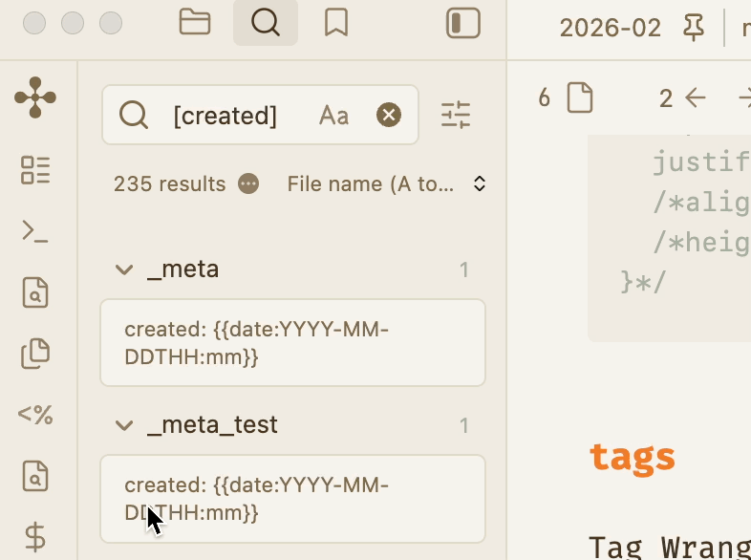751x560 pixels.
Task: Click the dollar sign ribbon icon
Action: pyautogui.click(x=35, y=537)
